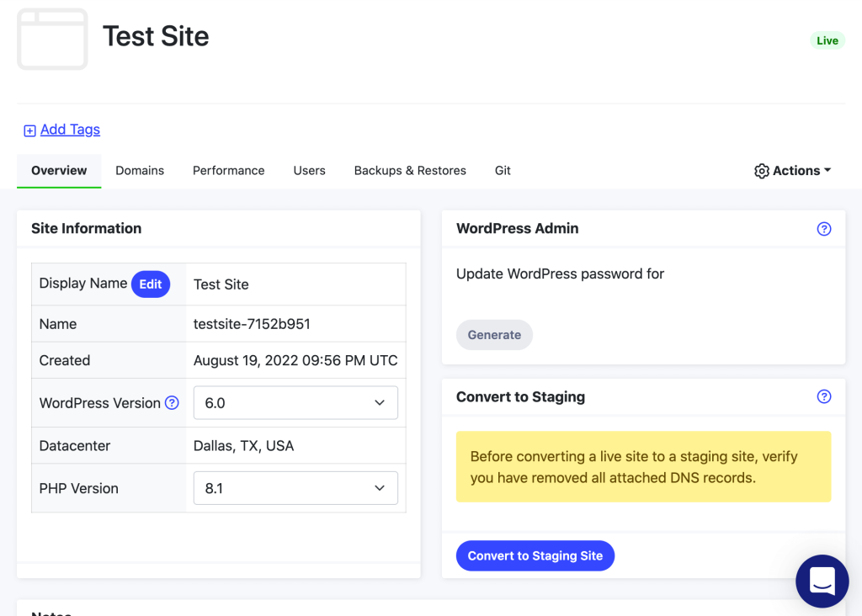Open help icon for WordPress Admin

pos(823,229)
